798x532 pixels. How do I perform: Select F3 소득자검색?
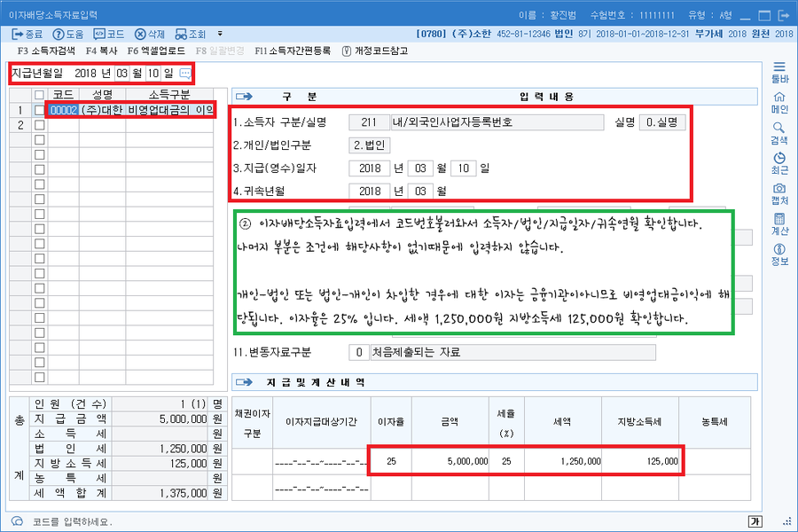coord(46,51)
